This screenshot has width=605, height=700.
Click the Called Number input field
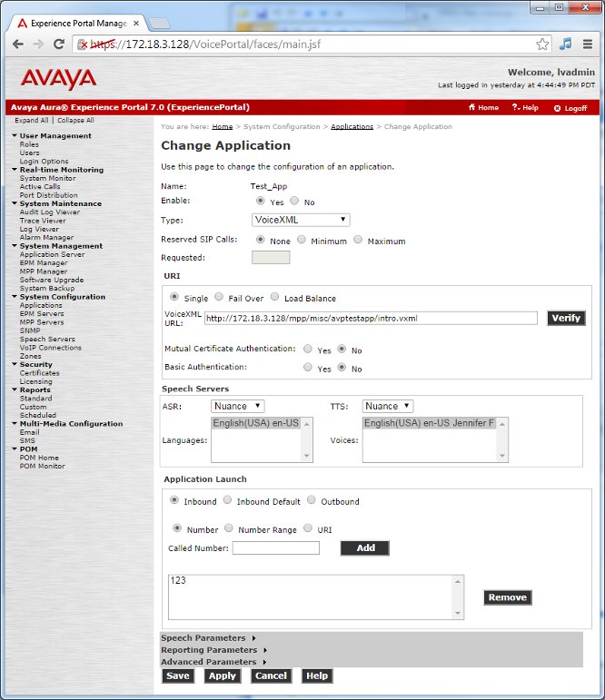(275, 547)
